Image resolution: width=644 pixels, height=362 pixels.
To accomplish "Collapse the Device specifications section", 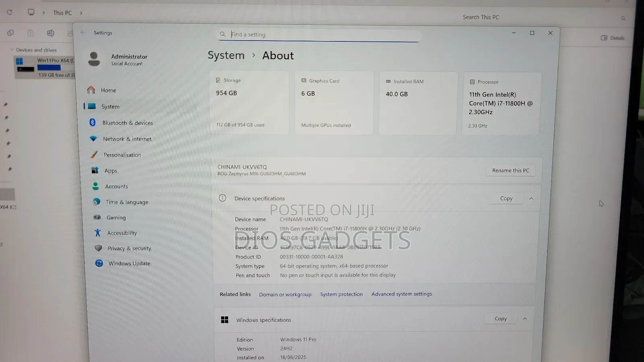I will [x=531, y=198].
